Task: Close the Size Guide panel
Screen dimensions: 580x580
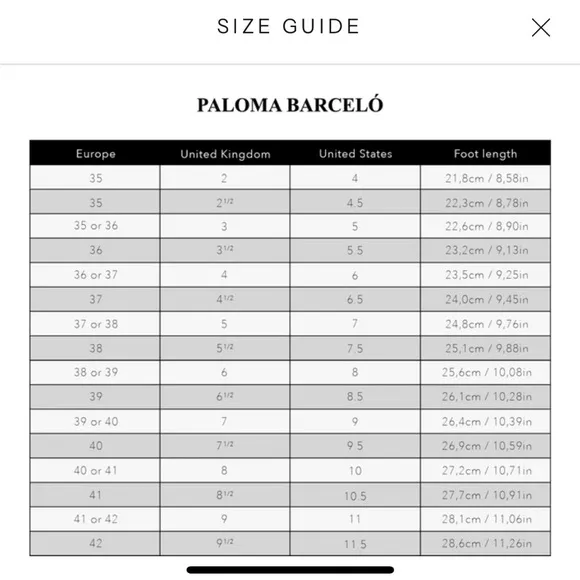Action: (x=541, y=27)
